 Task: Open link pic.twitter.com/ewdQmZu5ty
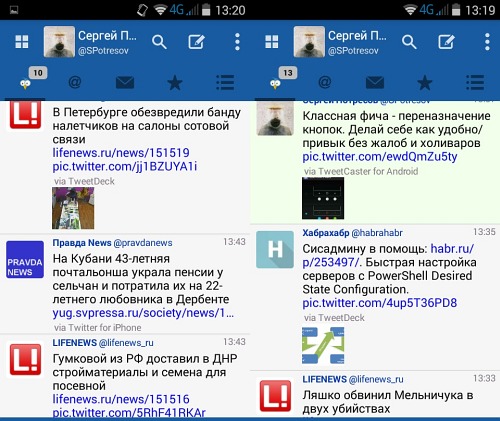point(380,156)
